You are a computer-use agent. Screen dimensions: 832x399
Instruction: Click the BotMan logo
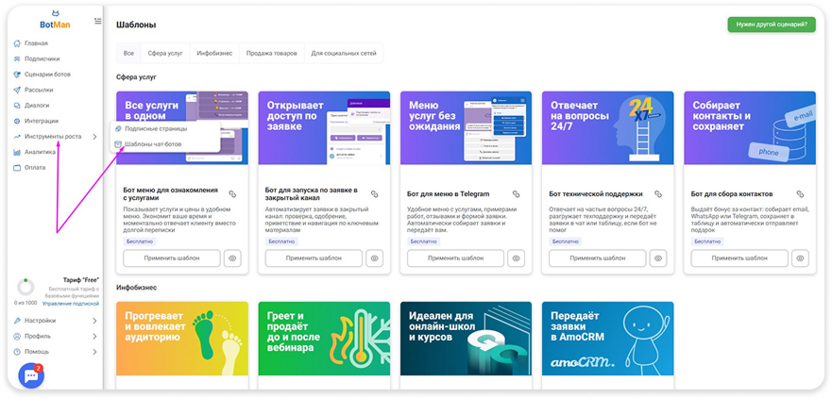pos(55,20)
